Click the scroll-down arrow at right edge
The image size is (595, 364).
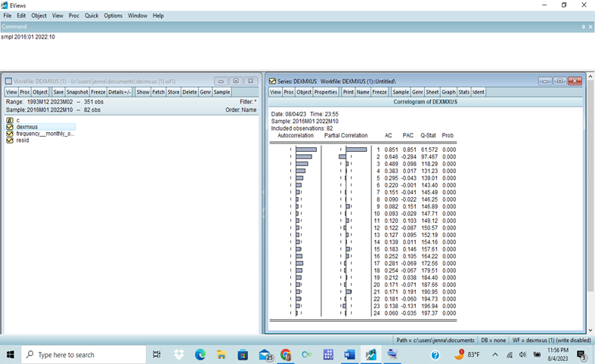pyautogui.click(x=590, y=330)
